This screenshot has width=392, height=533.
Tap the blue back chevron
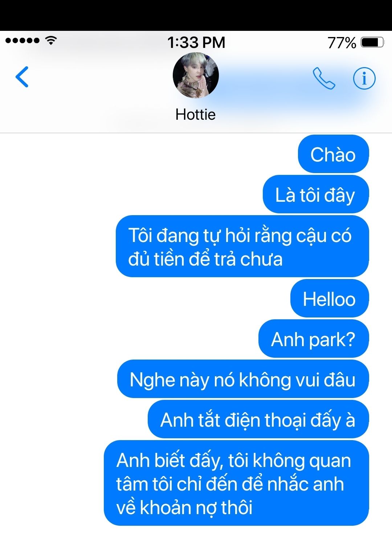click(x=22, y=77)
